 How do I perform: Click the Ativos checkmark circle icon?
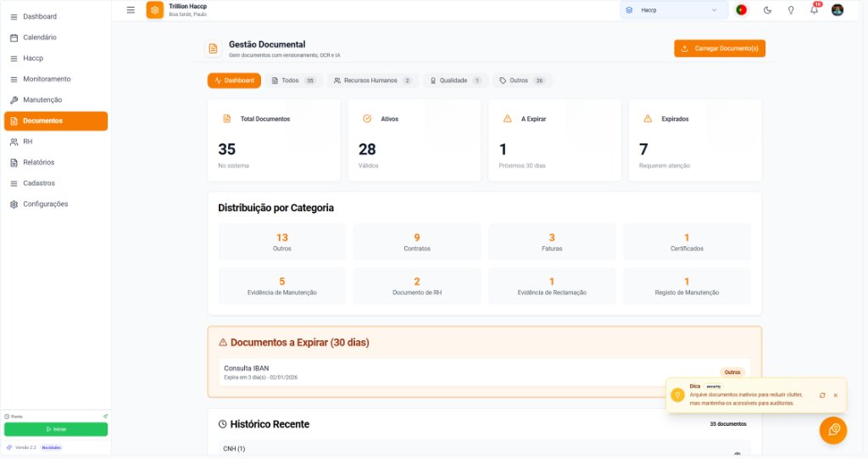point(367,119)
